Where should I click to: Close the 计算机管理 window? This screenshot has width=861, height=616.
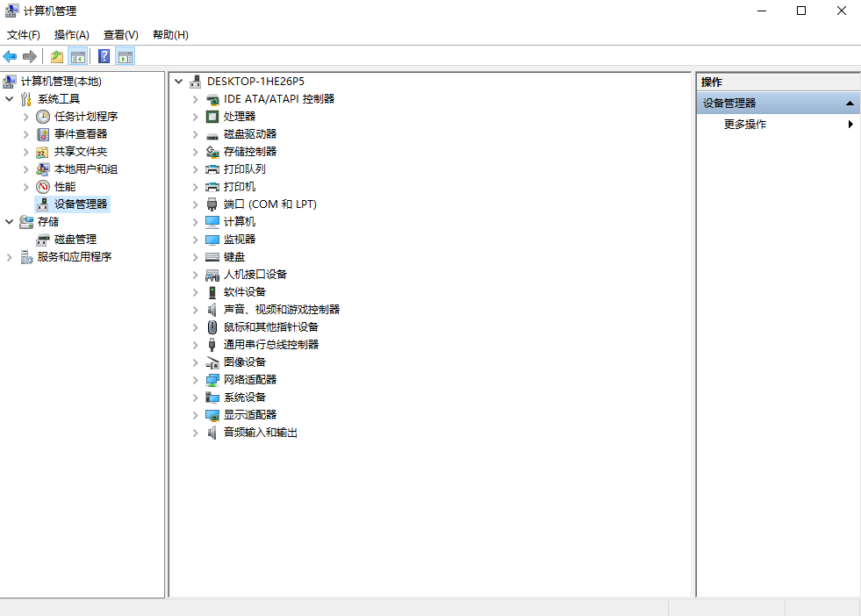tap(841, 11)
